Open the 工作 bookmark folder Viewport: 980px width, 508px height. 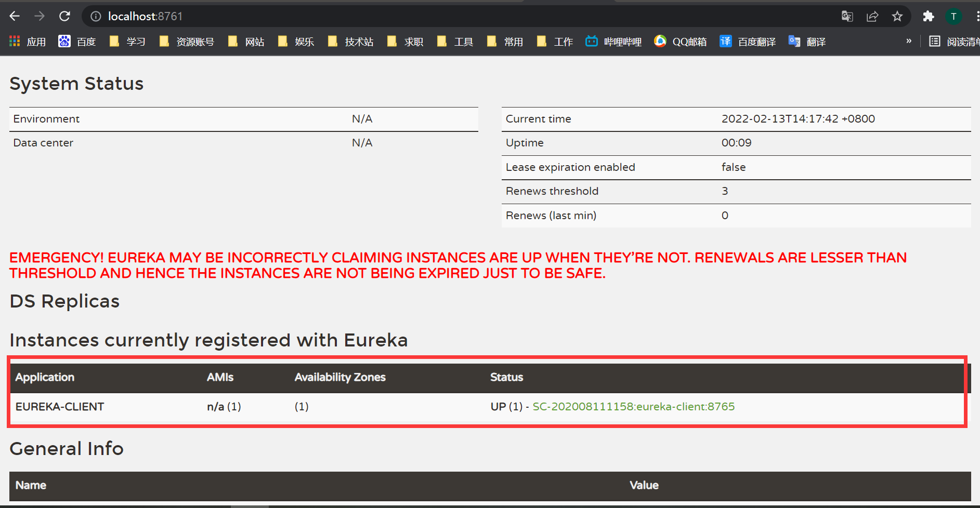[555, 42]
